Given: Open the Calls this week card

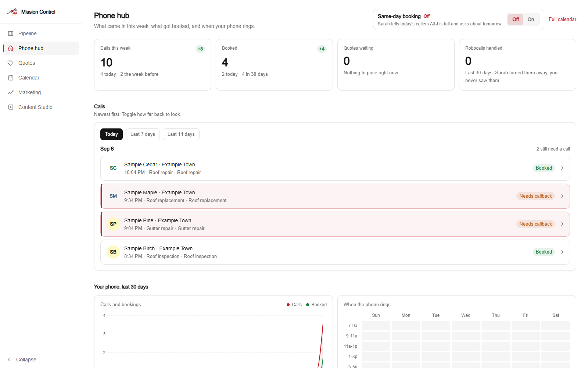Looking at the screenshot, I should click(x=153, y=65).
